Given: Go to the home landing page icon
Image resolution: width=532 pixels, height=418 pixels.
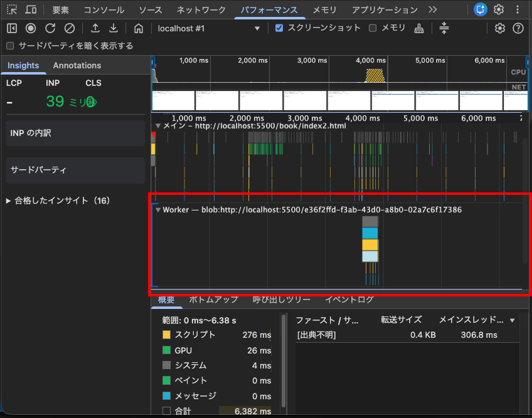Looking at the screenshot, I should [139, 28].
